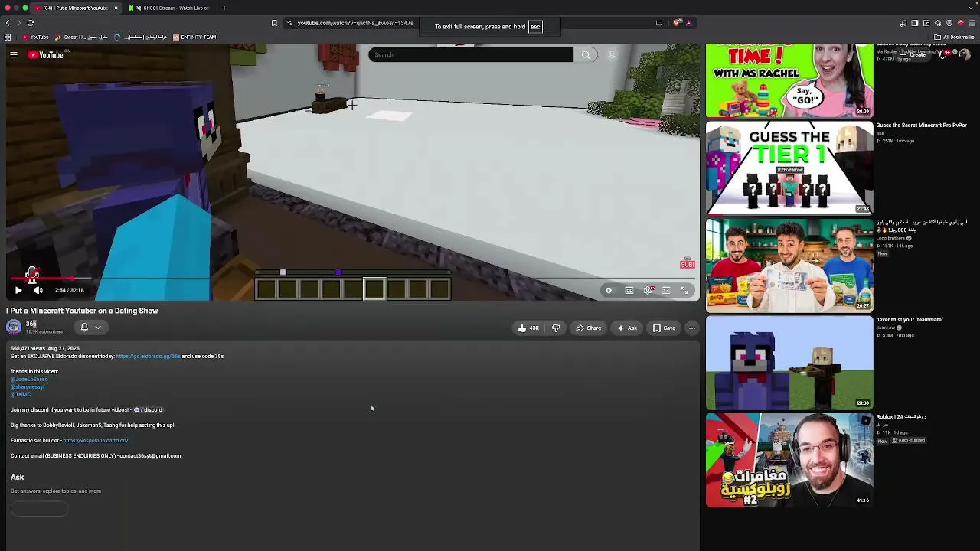Open the Loco brothers video thumbnail
Image resolution: width=980 pixels, height=551 pixels.
789,266
